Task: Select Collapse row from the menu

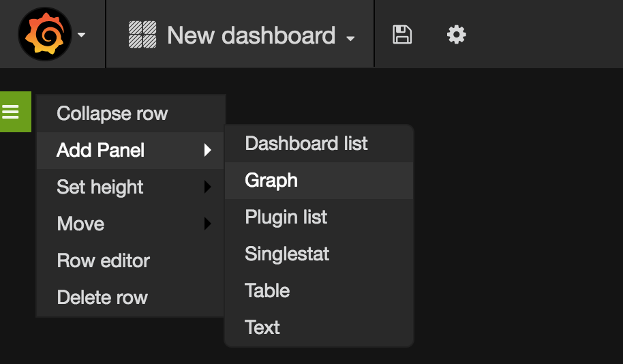Action: (x=131, y=114)
